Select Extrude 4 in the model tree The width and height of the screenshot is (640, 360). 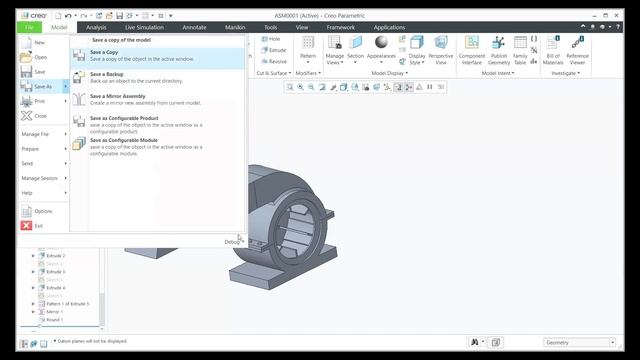(x=56, y=288)
